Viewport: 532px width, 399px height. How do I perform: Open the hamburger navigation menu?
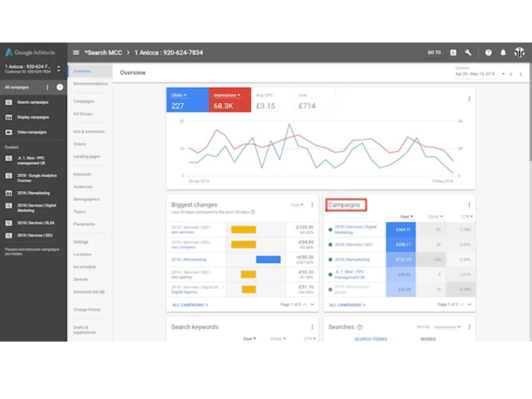(76, 53)
